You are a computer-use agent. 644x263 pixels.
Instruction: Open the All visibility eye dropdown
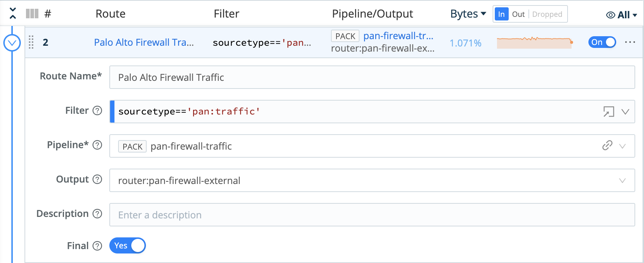point(622,15)
